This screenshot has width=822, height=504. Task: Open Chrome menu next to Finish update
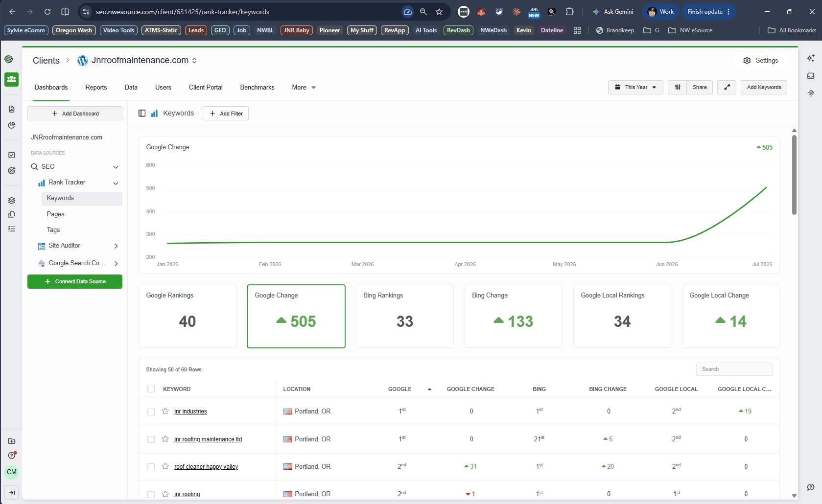pyautogui.click(x=728, y=12)
